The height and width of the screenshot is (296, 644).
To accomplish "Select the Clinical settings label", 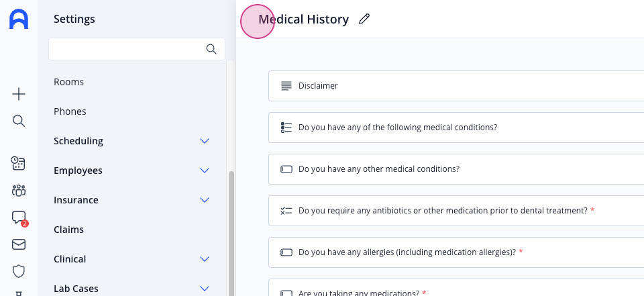I will point(70,259).
